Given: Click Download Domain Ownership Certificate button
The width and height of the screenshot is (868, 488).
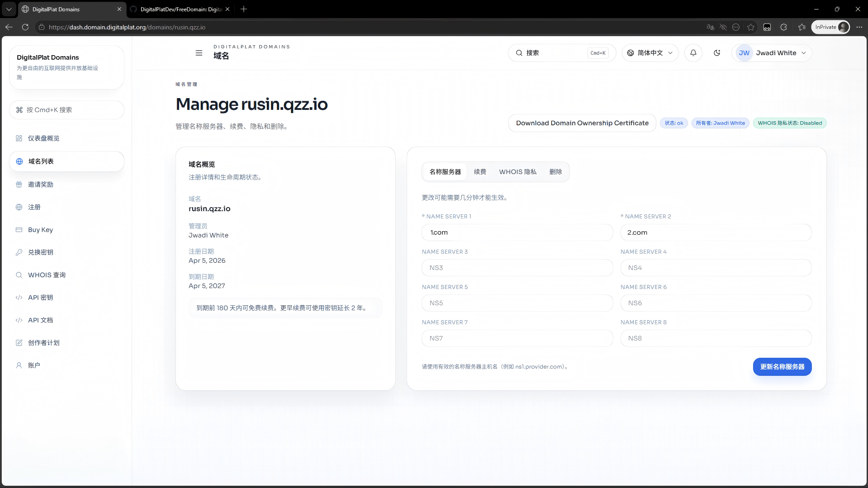Looking at the screenshot, I should point(582,123).
